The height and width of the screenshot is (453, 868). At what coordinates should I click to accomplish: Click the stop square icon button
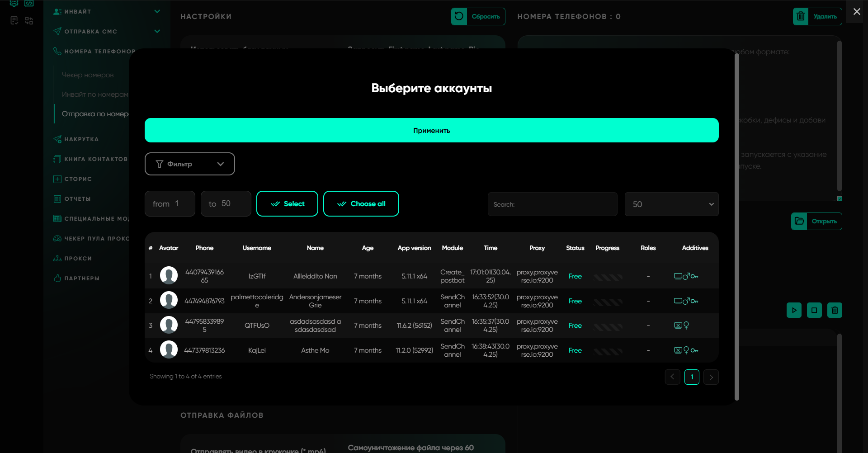[814, 310]
